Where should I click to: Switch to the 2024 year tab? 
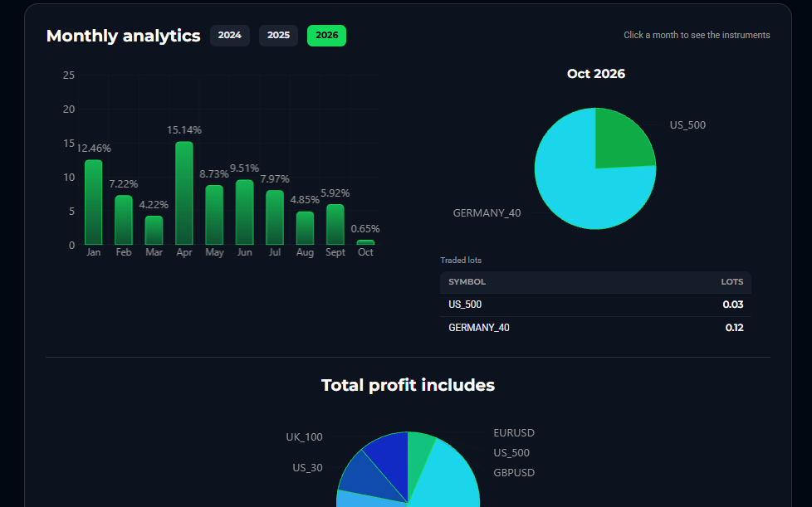[229, 36]
